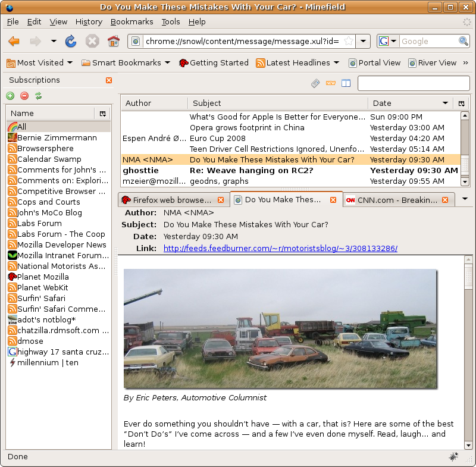Go to the Home page icon
476x467 pixels.
coord(113,41)
